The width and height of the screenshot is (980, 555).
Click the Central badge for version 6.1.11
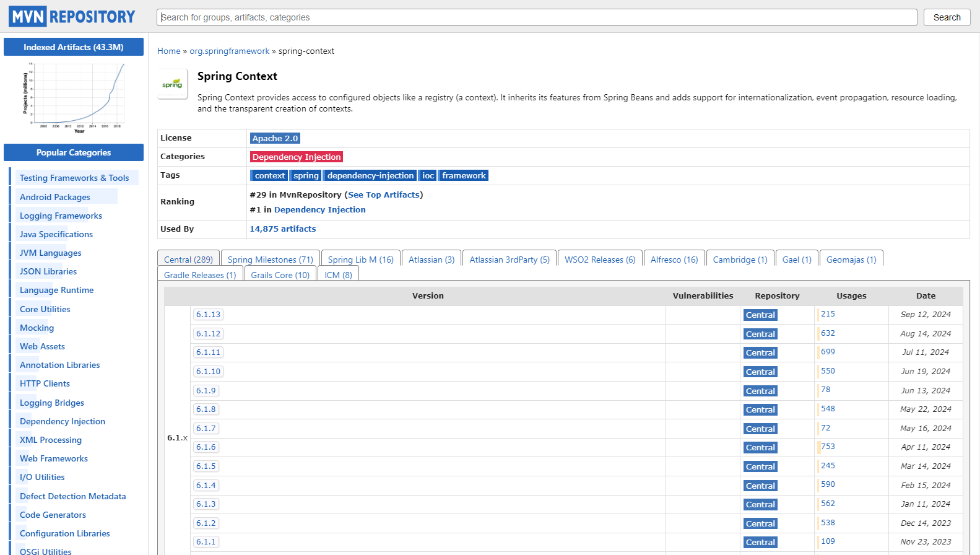760,353
